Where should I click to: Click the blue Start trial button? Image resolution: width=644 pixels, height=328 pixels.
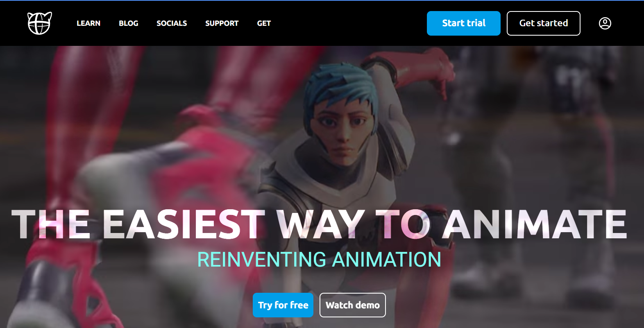pyautogui.click(x=463, y=23)
